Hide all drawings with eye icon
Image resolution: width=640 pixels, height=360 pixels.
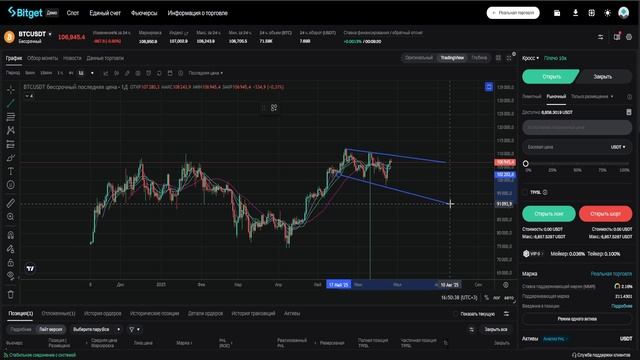pyautogui.click(x=11, y=276)
